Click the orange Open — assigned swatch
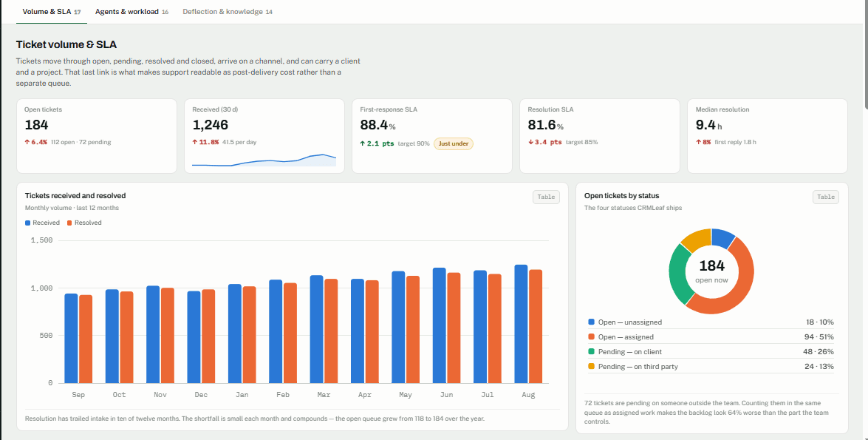The width and height of the screenshot is (868, 440). pyautogui.click(x=591, y=337)
